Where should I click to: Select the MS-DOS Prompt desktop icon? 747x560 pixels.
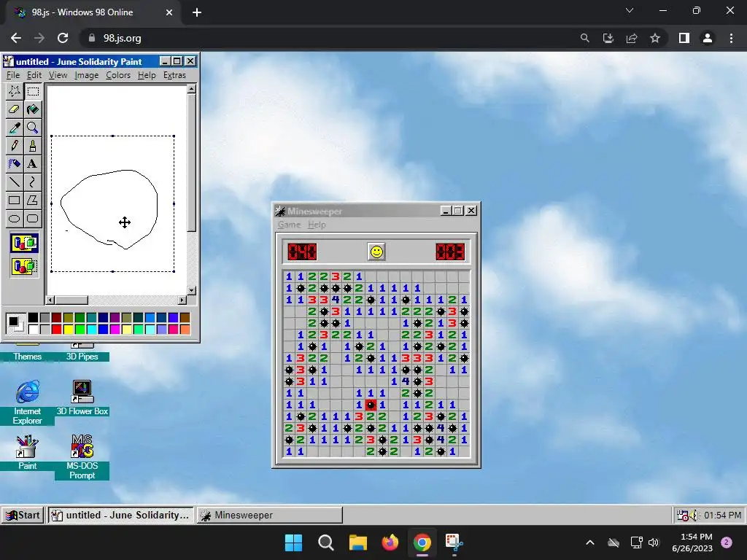(x=82, y=456)
